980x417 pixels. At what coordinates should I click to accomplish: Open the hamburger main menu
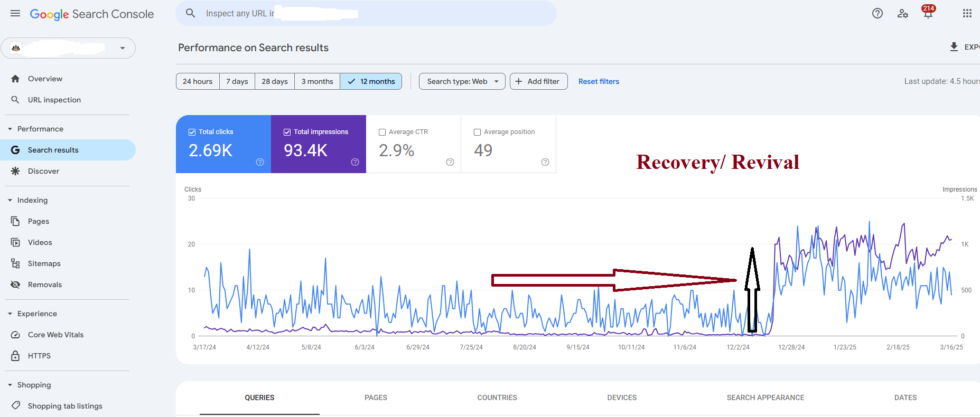click(15, 14)
